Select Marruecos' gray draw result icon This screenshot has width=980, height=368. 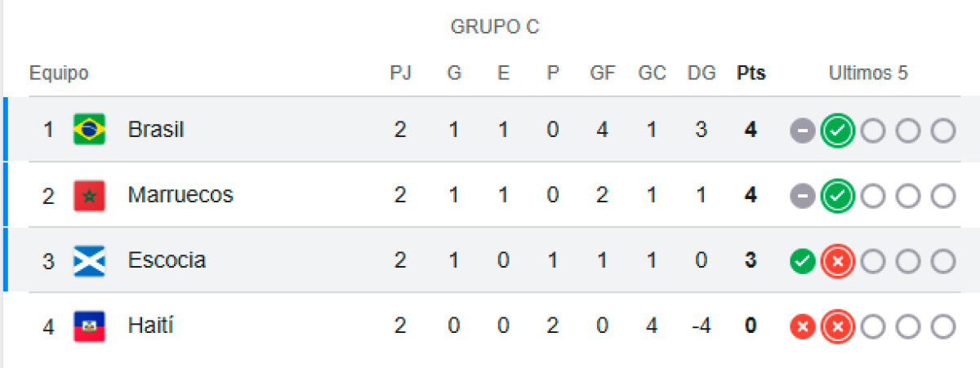coord(803,196)
